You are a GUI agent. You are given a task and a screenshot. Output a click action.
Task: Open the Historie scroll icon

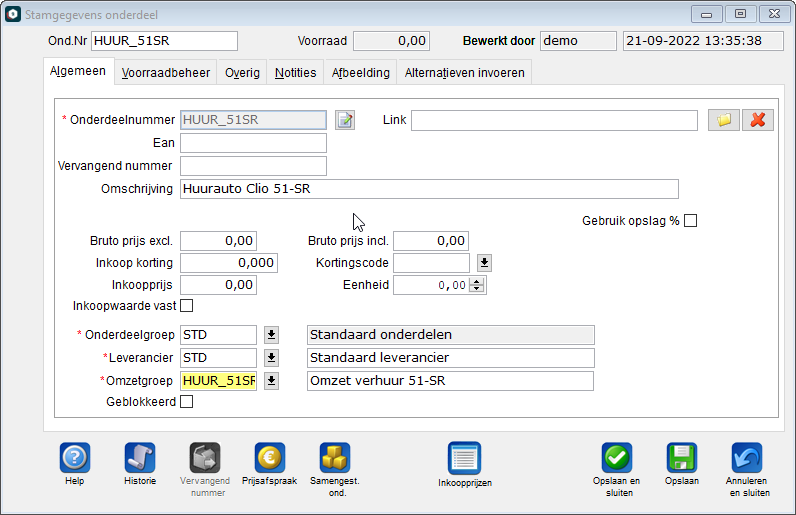140,458
